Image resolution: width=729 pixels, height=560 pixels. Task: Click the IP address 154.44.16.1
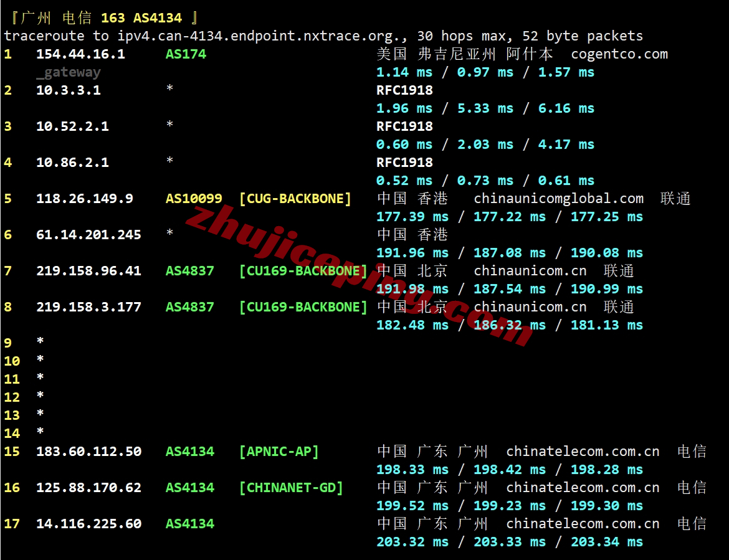(80, 54)
